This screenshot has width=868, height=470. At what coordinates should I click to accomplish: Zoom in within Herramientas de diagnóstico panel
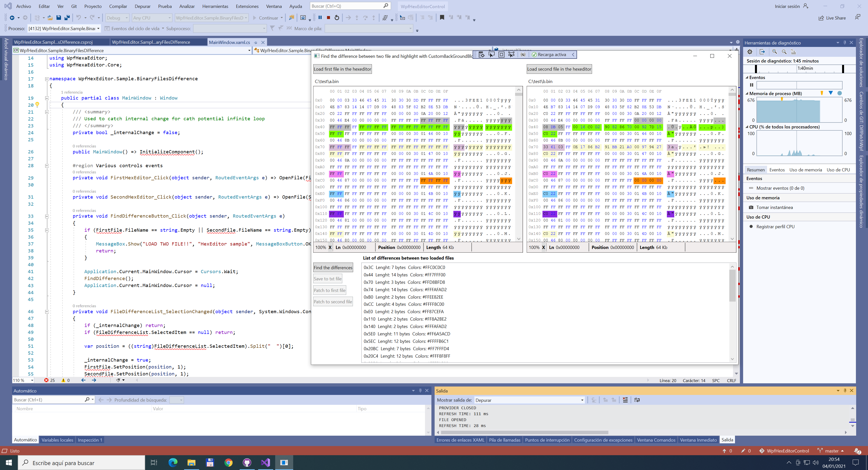click(x=774, y=52)
